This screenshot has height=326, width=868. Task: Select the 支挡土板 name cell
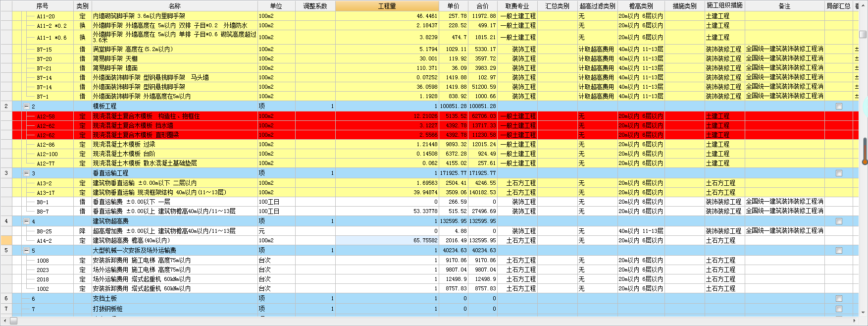[174, 298]
